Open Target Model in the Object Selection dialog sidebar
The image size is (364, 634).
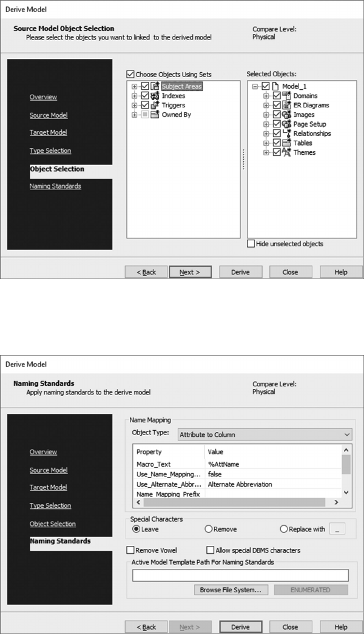click(48, 132)
